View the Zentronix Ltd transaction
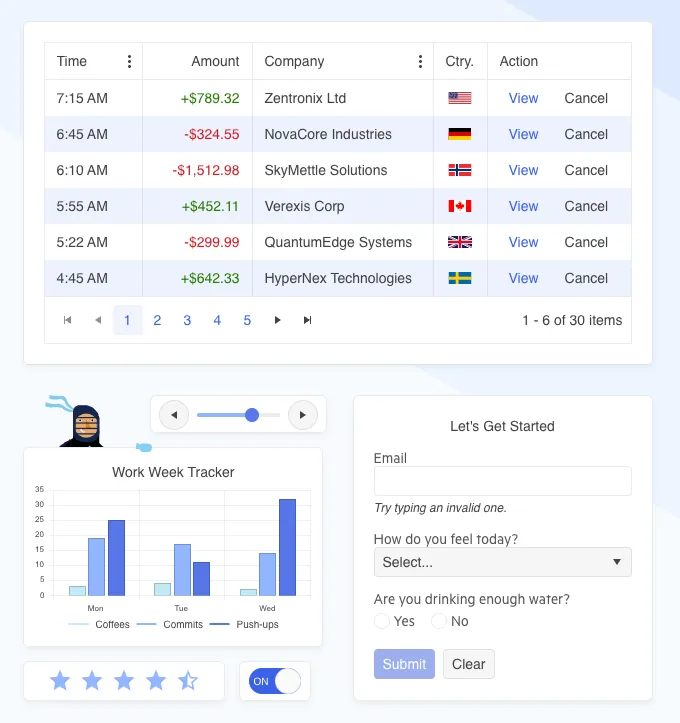The width and height of the screenshot is (680, 723). 523,98
